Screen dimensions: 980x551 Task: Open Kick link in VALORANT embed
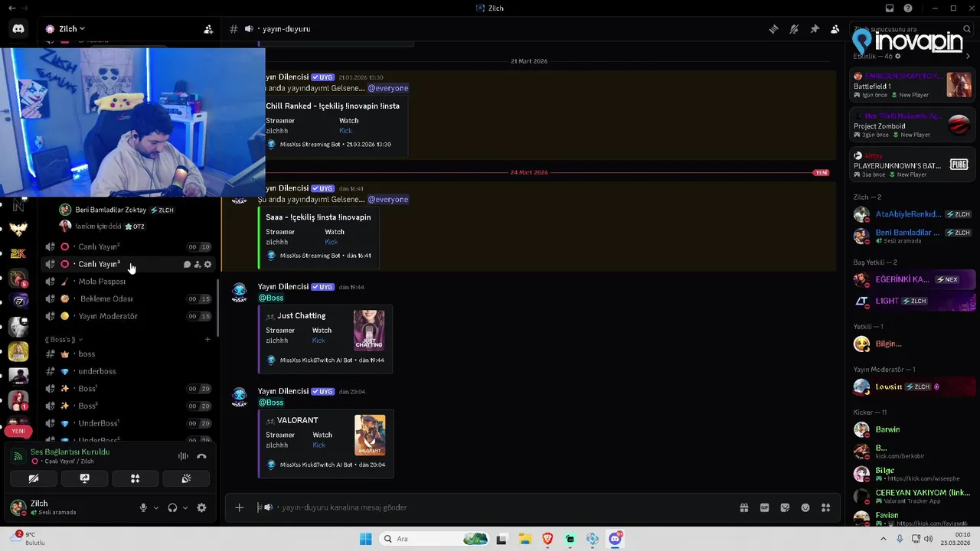(x=319, y=445)
